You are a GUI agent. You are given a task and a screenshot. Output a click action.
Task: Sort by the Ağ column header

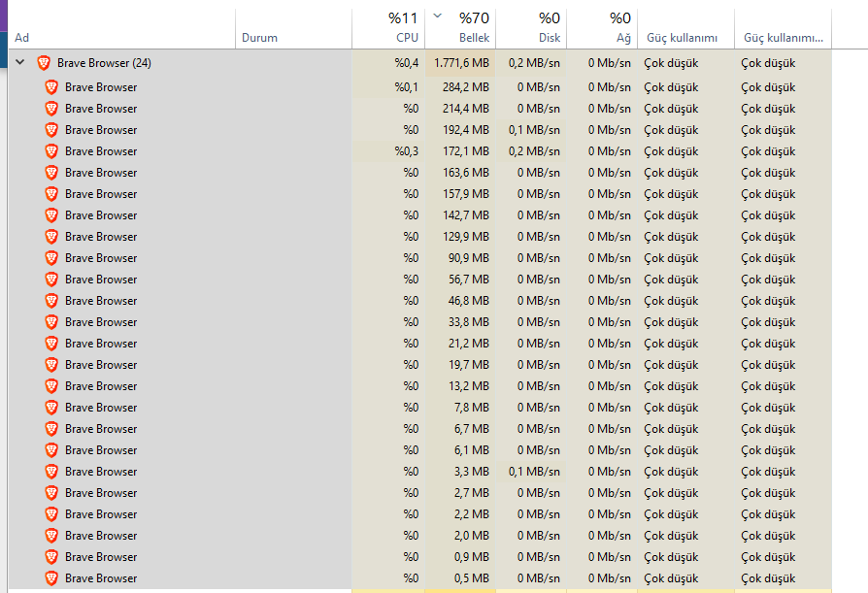(602, 29)
